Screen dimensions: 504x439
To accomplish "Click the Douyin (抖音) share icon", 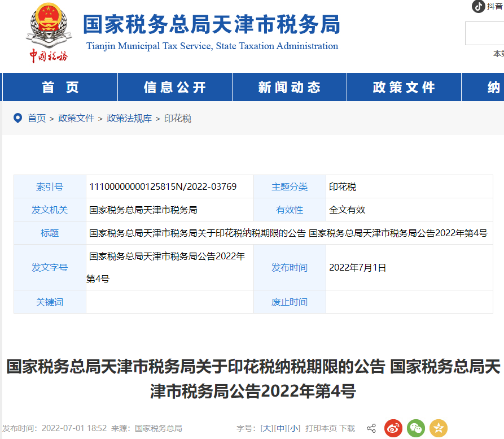I will pos(479,6).
